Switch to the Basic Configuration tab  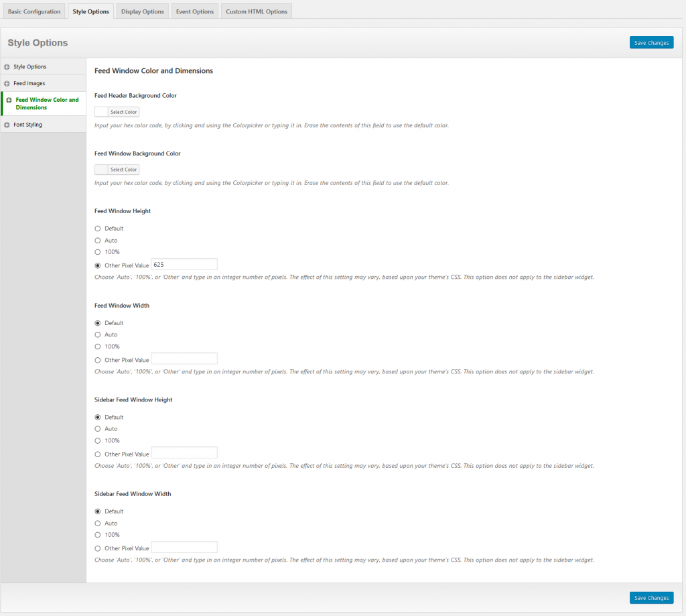34,11
